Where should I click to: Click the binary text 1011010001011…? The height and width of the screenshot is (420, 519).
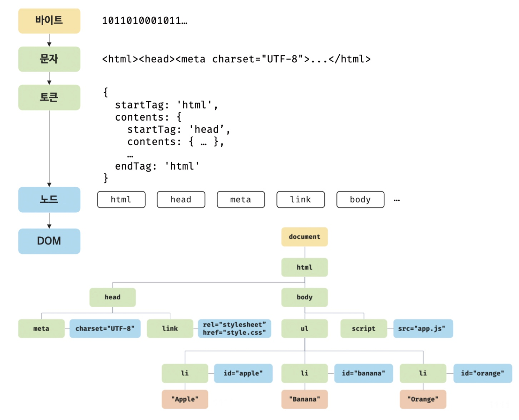pyautogui.click(x=145, y=21)
